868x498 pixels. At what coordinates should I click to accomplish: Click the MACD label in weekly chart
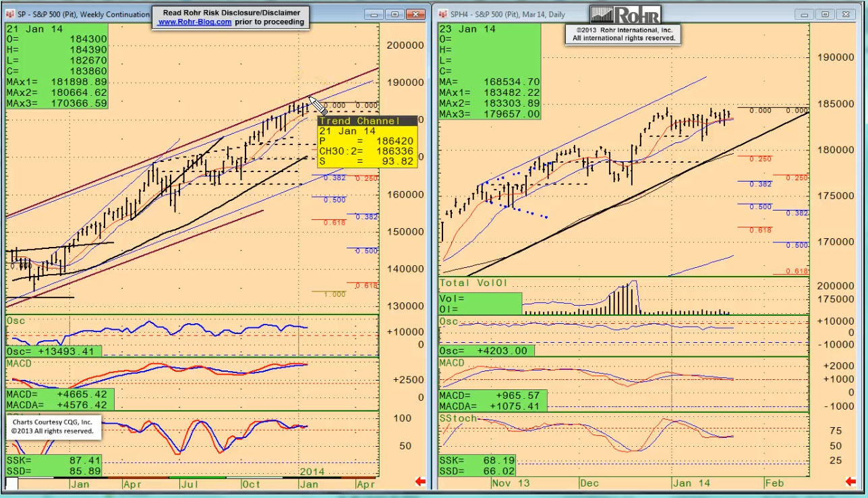click(x=19, y=364)
